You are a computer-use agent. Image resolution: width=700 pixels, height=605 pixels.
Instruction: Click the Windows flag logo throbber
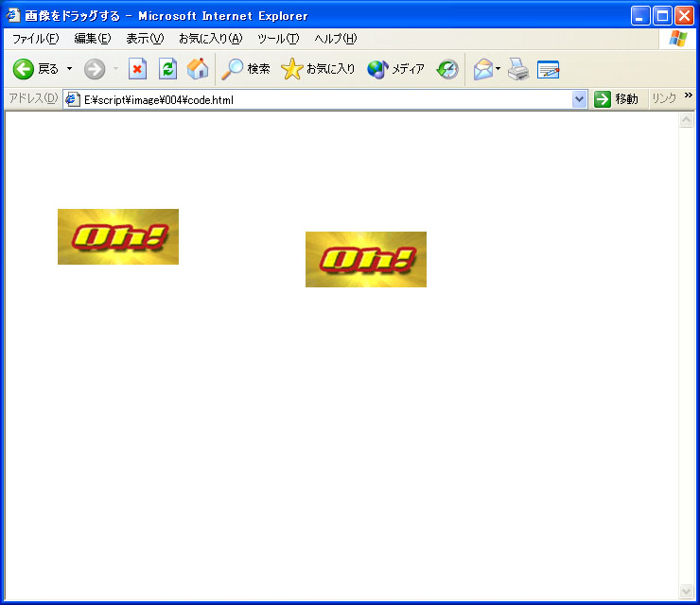pos(678,39)
